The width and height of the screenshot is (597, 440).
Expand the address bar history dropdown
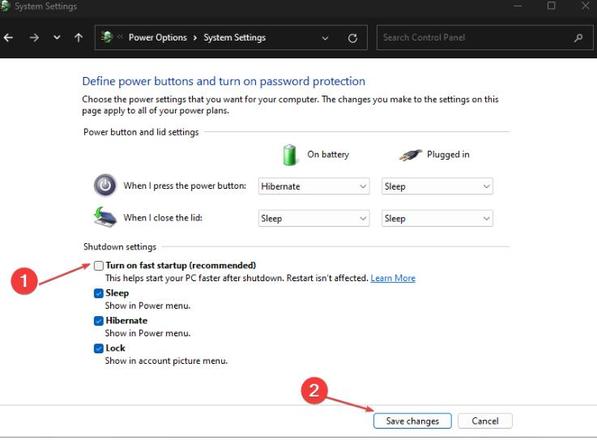[x=325, y=38]
